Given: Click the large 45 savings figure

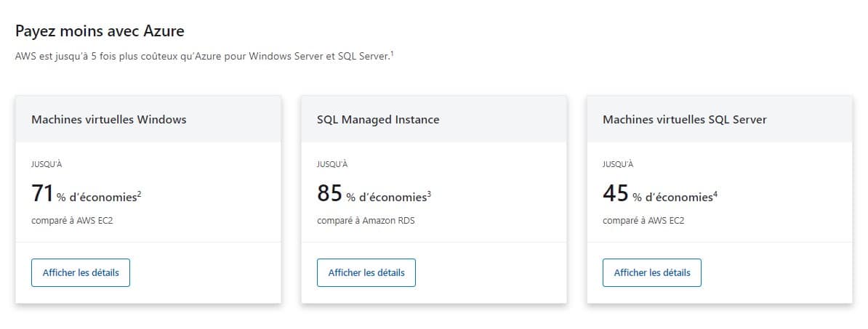Looking at the screenshot, I should (x=615, y=193).
